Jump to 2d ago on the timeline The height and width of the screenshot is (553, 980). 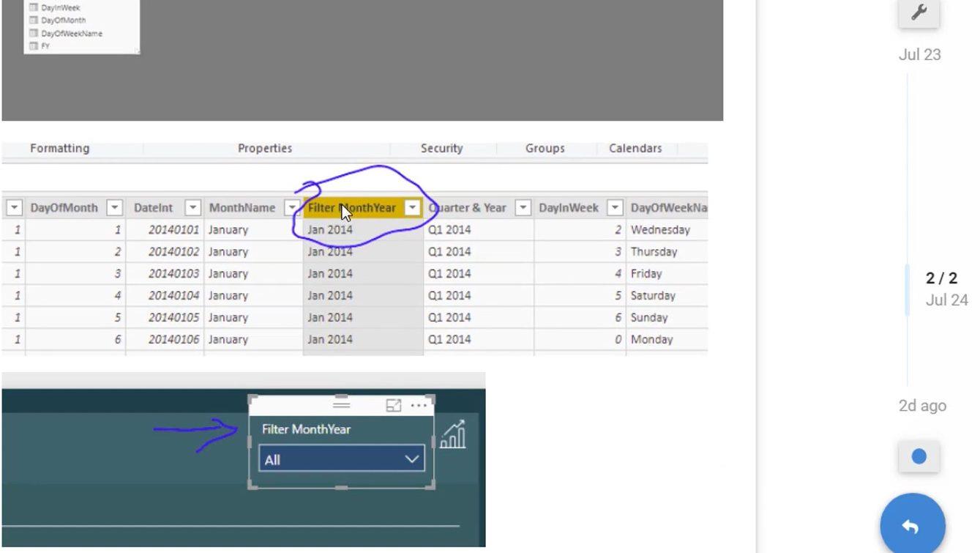click(x=922, y=406)
